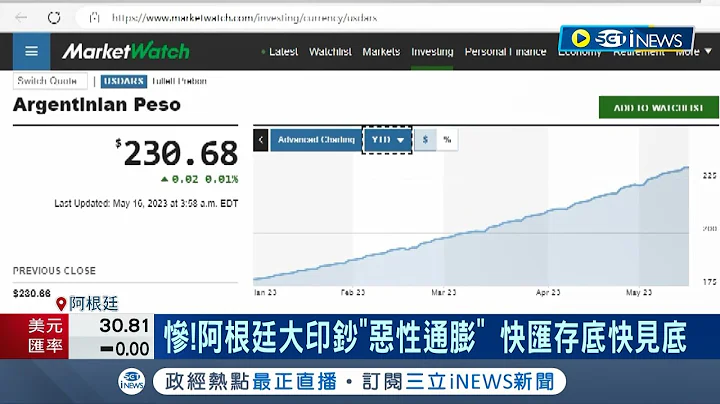The width and height of the screenshot is (720, 404).
Task: Click the Switch Quote field
Action: click(50, 81)
